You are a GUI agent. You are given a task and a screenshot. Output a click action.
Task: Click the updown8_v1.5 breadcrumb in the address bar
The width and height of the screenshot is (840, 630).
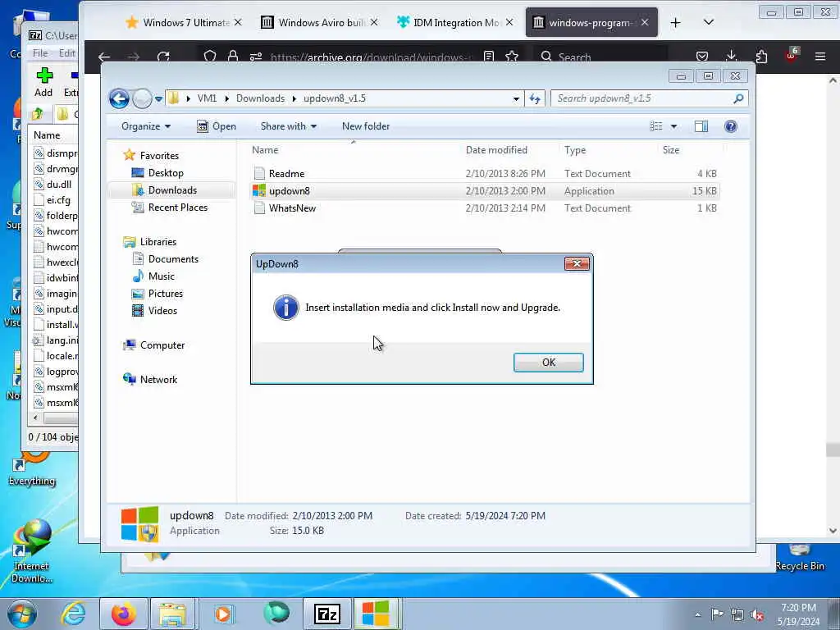[x=335, y=98]
